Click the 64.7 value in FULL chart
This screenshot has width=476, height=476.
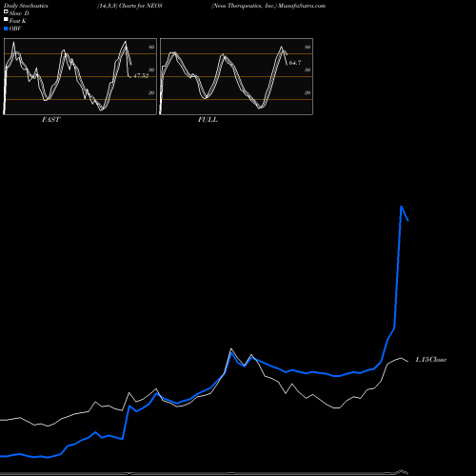click(x=295, y=63)
